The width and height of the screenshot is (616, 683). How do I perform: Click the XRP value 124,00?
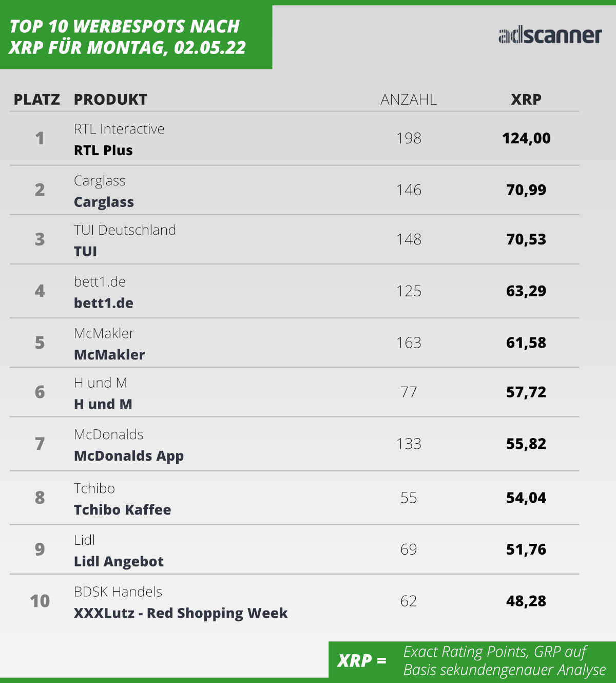coord(526,138)
